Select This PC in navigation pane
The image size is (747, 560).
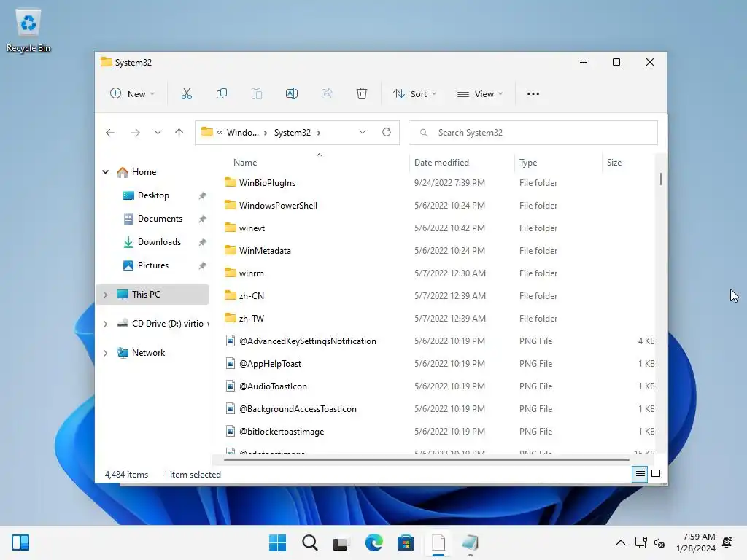[x=153, y=295]
